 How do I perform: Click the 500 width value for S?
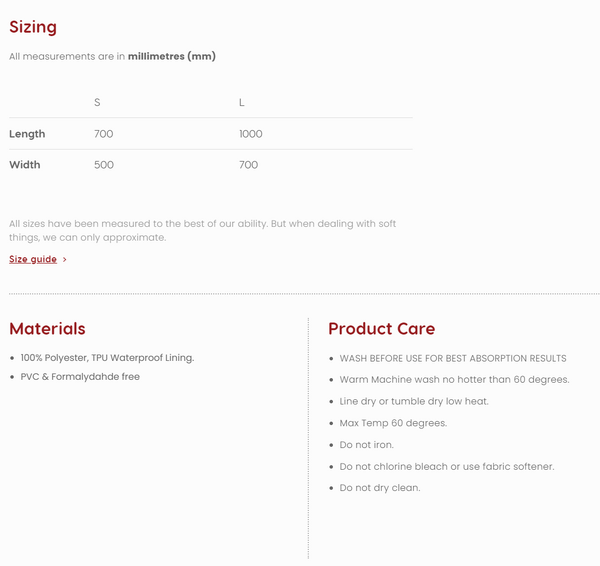coord(104,165)
